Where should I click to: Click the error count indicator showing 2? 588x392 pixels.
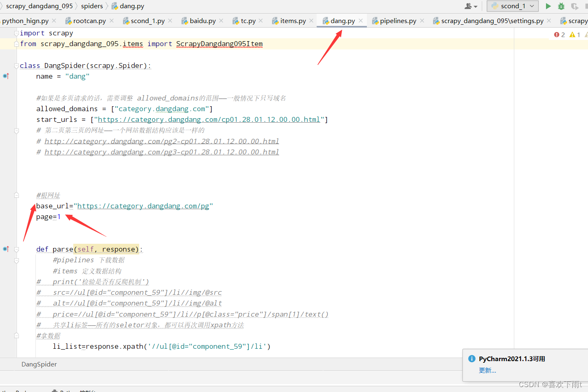click(x=560, y=35)
